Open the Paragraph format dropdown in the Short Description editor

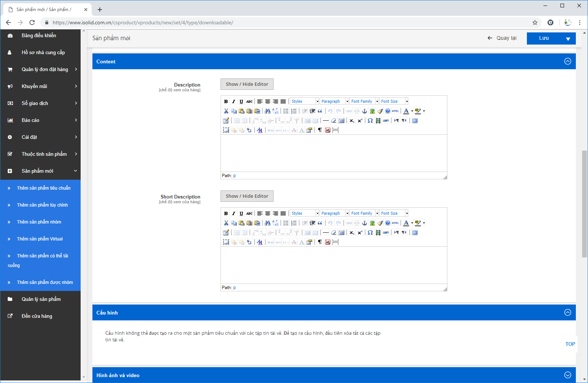(x=334, y=213)
